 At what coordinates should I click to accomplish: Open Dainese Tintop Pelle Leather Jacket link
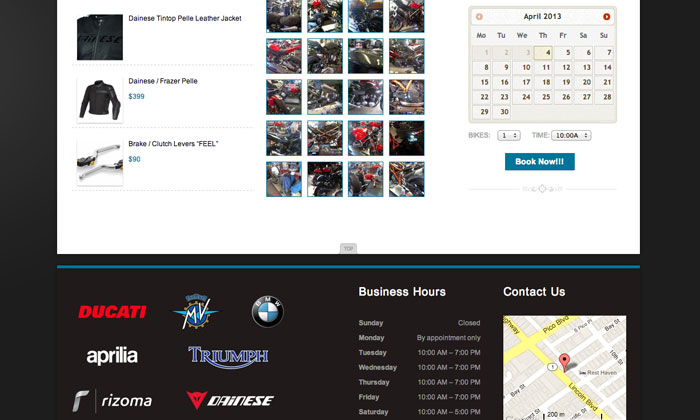pos(184,18)
